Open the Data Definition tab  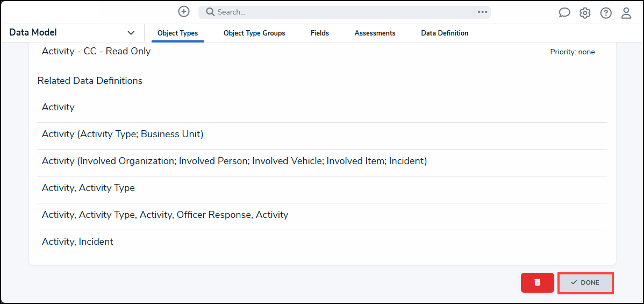pos(445,33)
